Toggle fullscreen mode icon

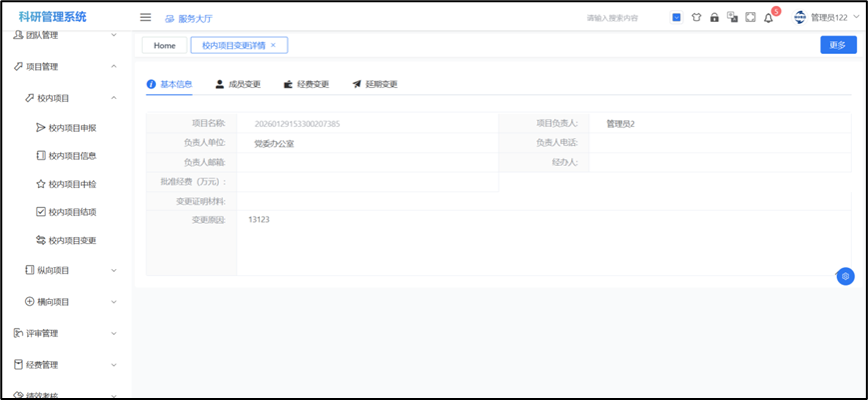(750, 17)
